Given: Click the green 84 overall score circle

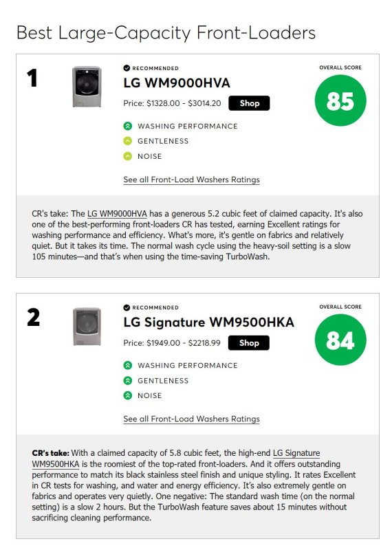Looking at the screenshot, I should click(340, 340).
